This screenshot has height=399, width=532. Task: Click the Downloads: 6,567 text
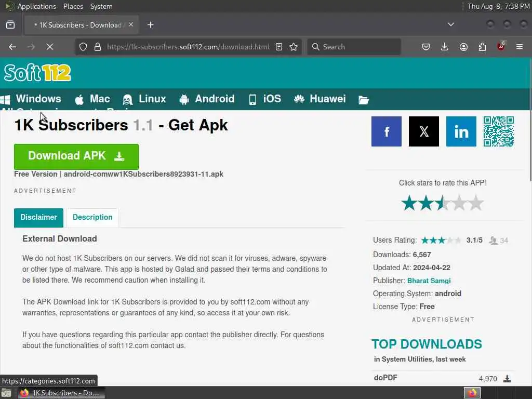click(x=402, y=255)
